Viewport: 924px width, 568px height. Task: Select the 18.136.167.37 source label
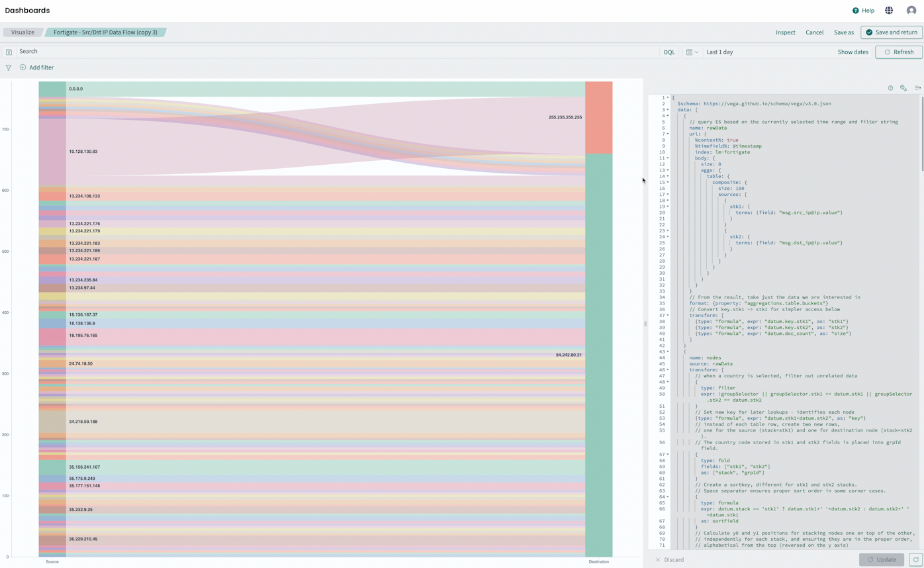coord(83,314)
